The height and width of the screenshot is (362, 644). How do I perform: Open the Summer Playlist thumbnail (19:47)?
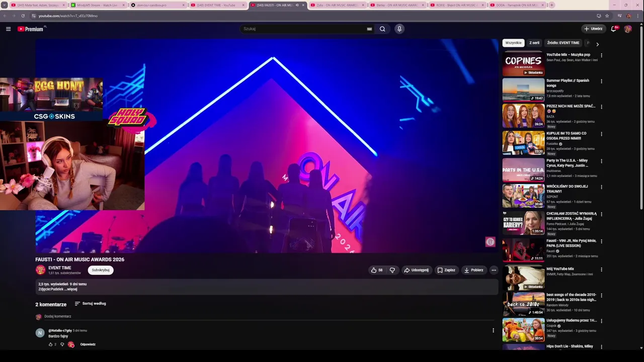click(x=523, y=89)
